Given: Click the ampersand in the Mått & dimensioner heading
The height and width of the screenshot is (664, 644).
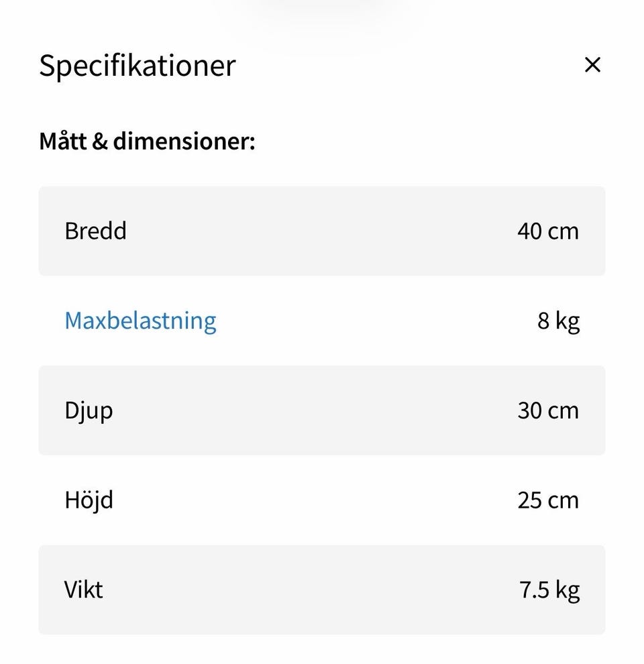Looking at the screenshot, I should point(99,142).
